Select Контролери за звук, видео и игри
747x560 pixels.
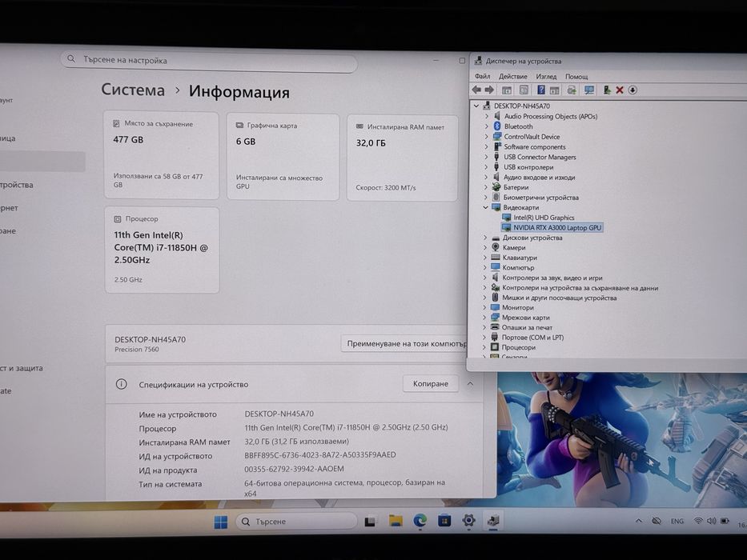[x=552, y=278]
